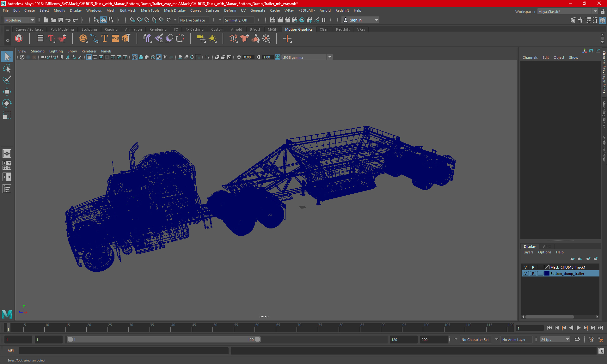The image size is (607, 364).
Task: Toggle the auto keyframe button
Action: [591, 340]
